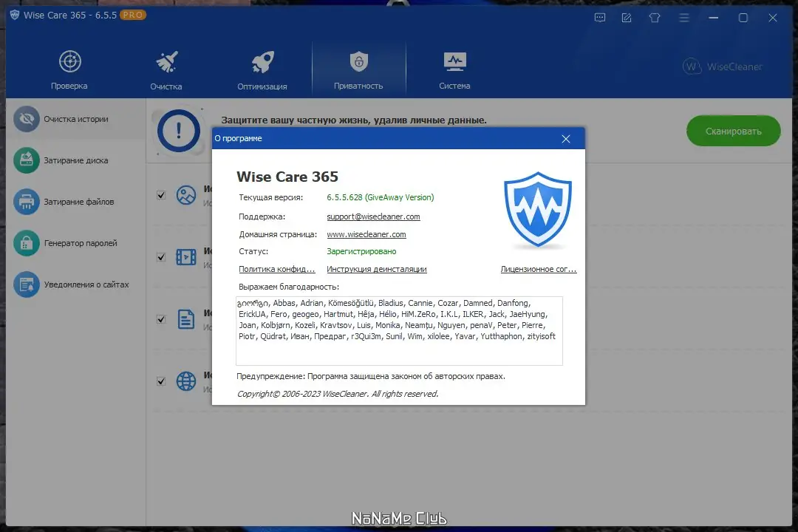Click the Очистка broom icon
798x532 pixels.
(167, 62)
